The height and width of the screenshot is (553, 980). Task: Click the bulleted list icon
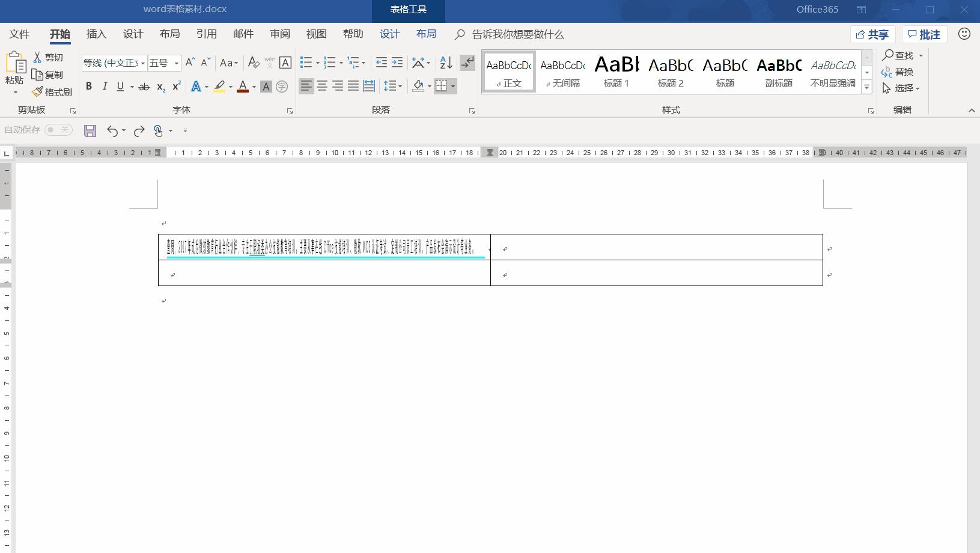pyautogui.click(x=306, y=63)
